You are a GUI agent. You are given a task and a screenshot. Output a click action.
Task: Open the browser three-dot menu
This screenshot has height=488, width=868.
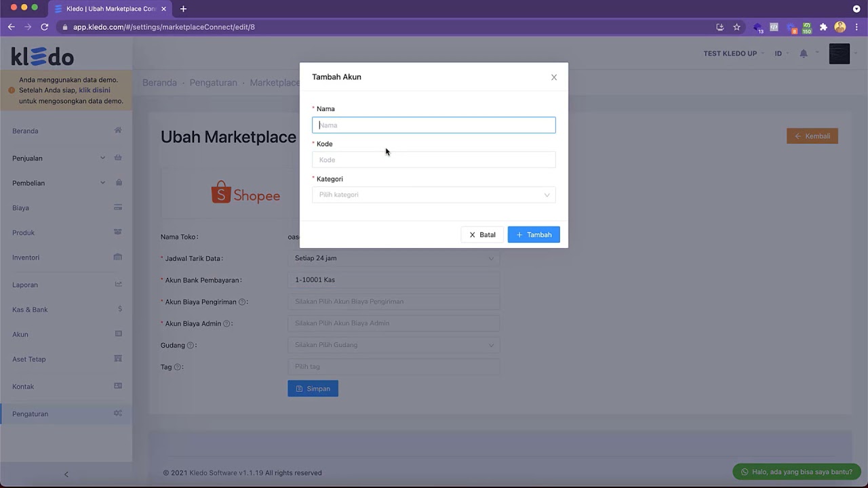click(x=856, y=27)
